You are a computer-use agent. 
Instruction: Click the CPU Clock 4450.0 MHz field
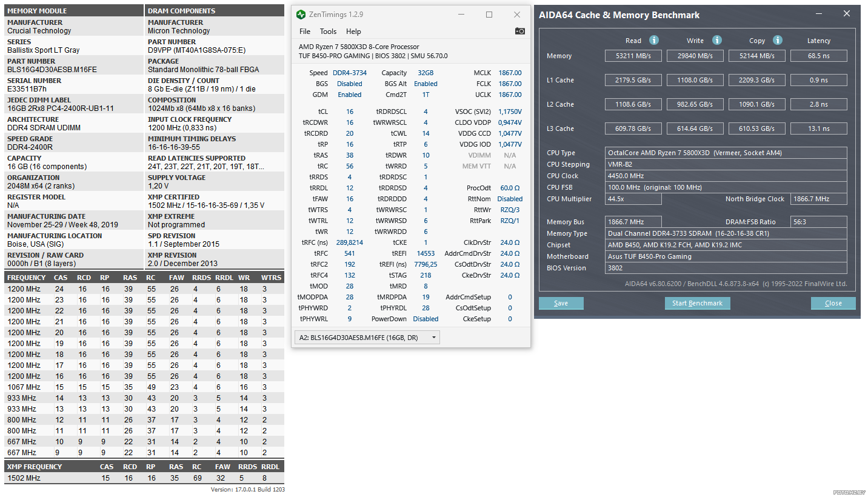click(x=726, y=176)
